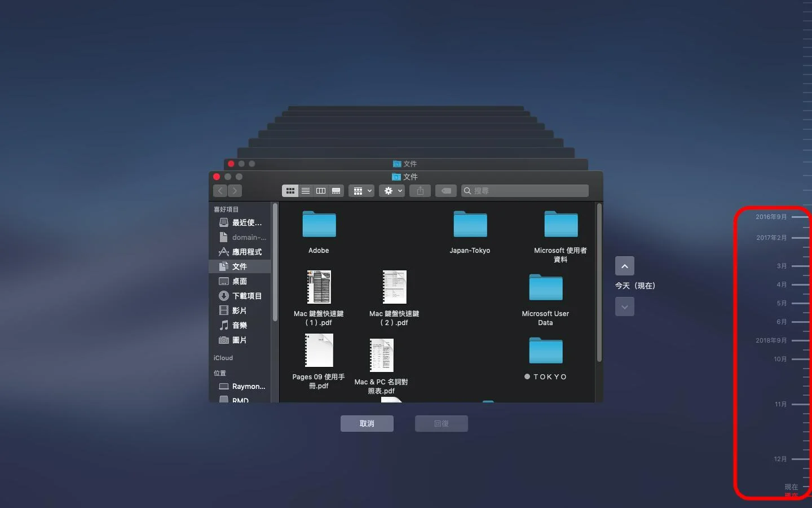Switch Finder to list view
This screenshot has height=508, width=812.
[x=306, y=191]
